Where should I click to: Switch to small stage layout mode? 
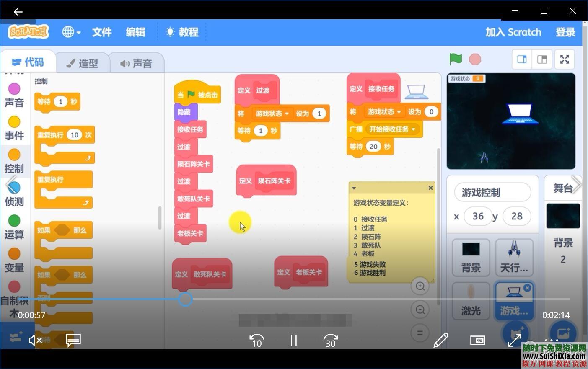522,59
